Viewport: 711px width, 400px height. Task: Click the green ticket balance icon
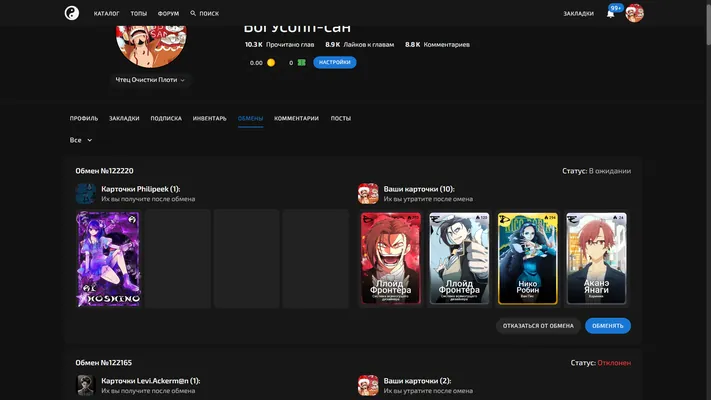[302, 63]
